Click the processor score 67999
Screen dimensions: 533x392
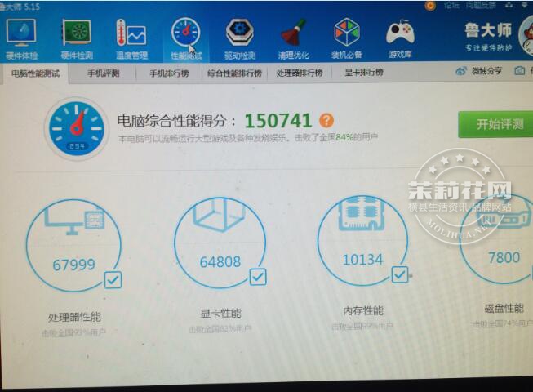(73, 265)
